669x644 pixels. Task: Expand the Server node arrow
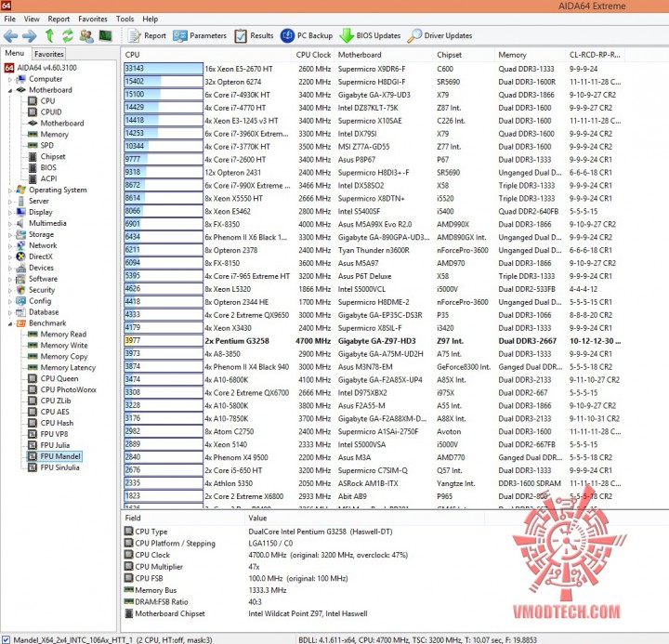[10, 202]
